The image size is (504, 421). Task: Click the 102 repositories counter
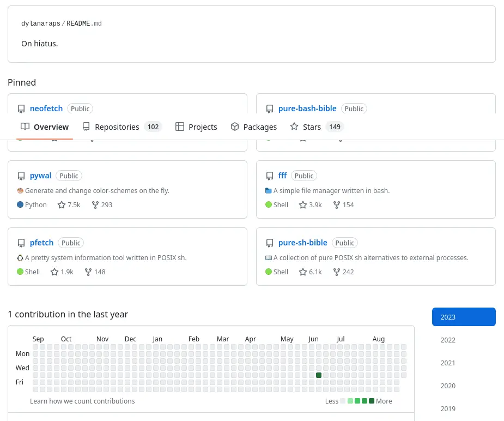[x=153, y=127]
